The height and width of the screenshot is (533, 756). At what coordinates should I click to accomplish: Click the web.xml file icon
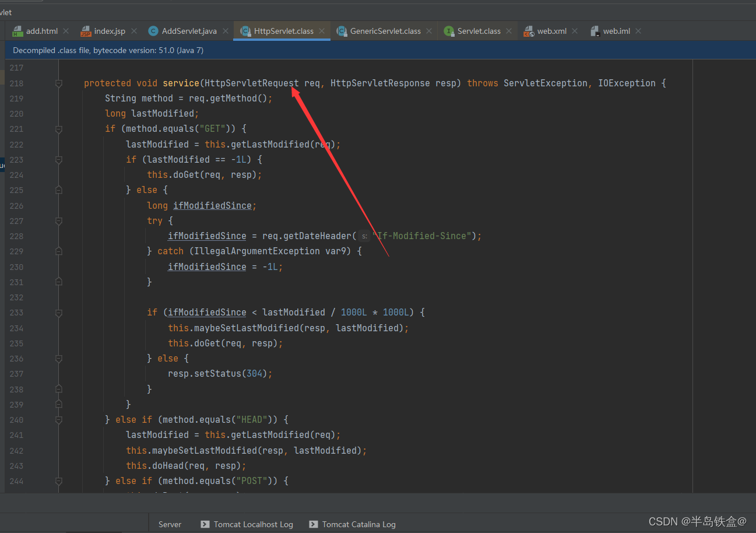point(529,31)
